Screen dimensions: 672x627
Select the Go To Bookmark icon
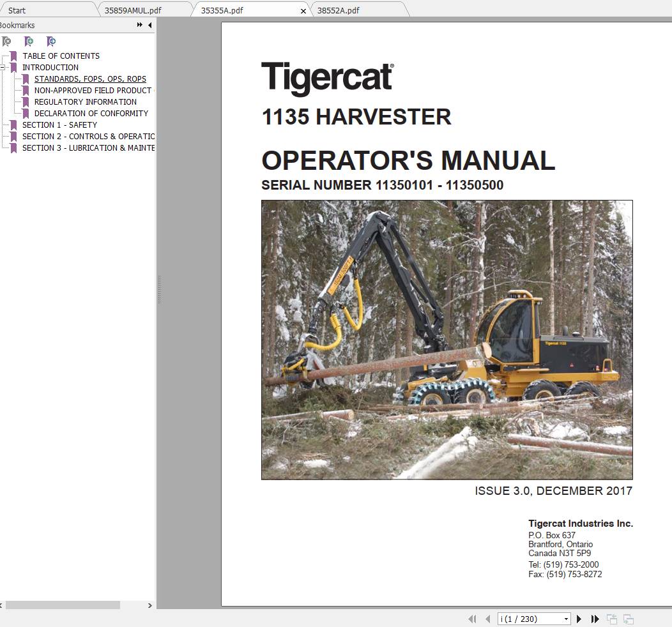tap(51, 41)
